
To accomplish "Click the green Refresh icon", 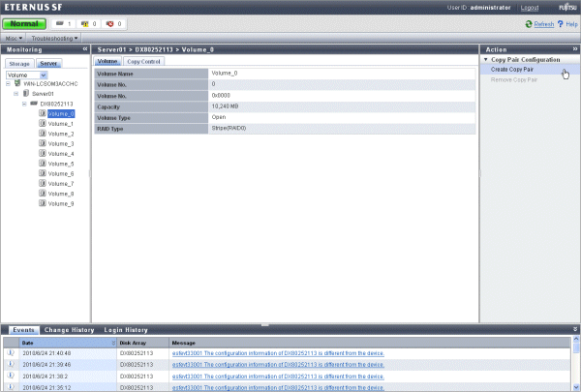I will [529, 24].
